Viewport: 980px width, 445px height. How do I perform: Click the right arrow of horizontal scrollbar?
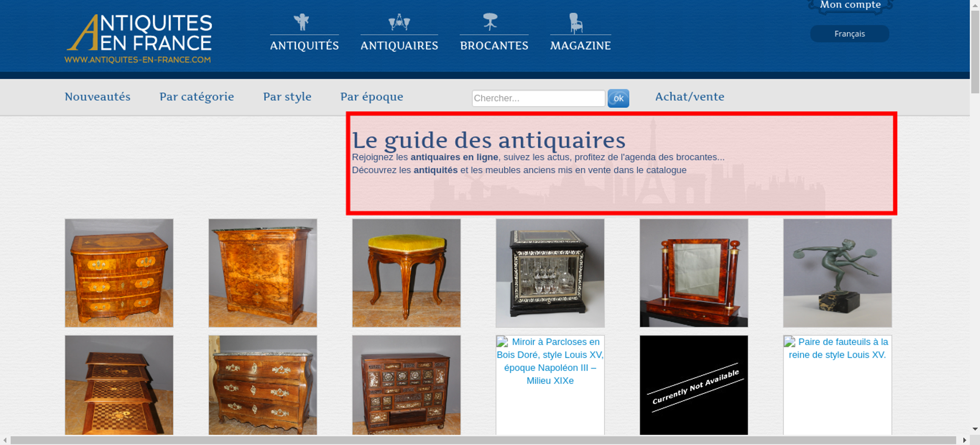964,440
